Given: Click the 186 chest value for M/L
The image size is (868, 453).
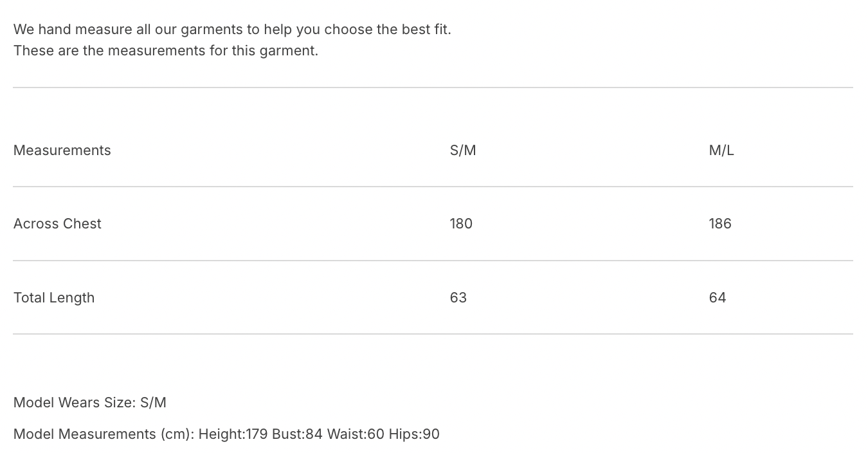Looking at the screenshot, I should pos(720,224).
